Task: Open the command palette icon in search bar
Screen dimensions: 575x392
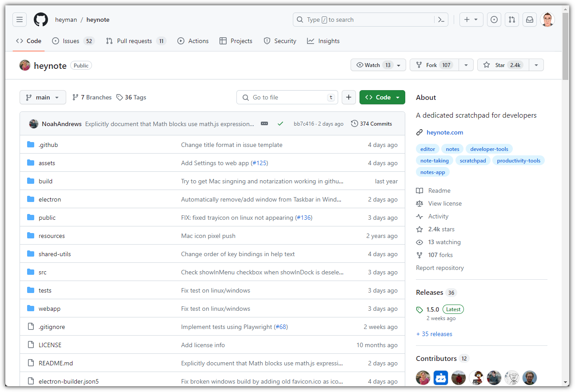Action: 441,20
